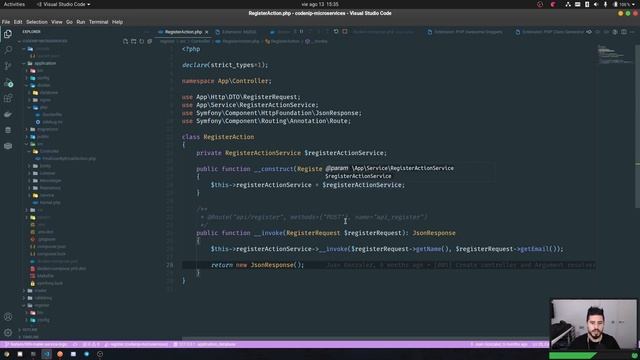Open the Source Control view
Viewport: 640px width, 360px height.
coord(8,66)
